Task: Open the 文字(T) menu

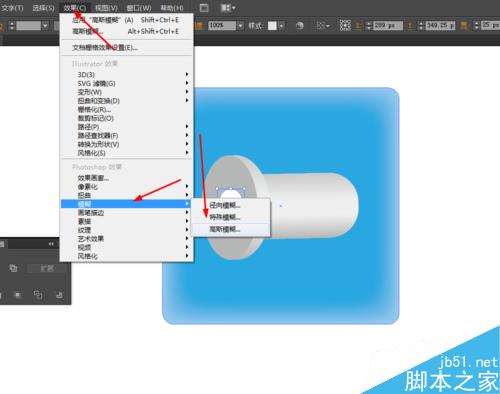Action: 12,8
